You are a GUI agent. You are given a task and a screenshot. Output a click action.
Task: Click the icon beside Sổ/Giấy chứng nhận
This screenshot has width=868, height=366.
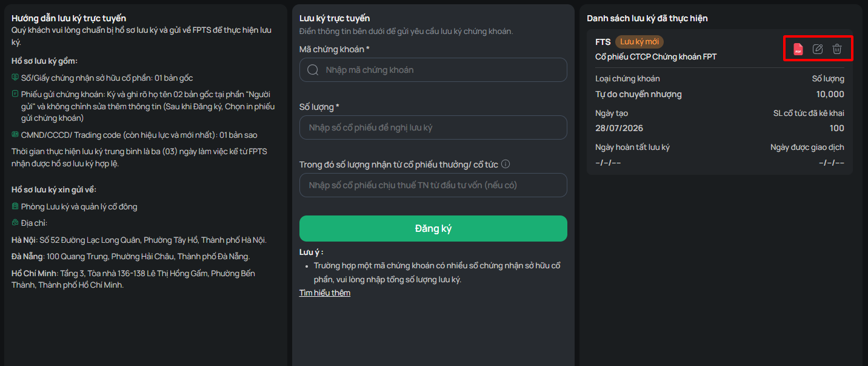click(15, 78)
